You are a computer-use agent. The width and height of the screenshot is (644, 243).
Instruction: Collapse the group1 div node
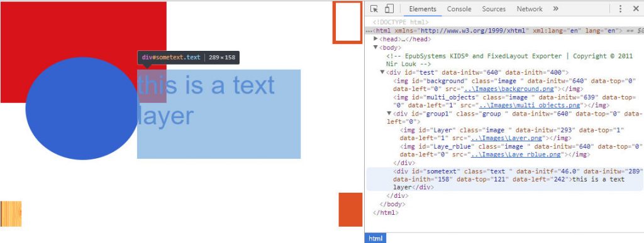[x=389, y=114]
